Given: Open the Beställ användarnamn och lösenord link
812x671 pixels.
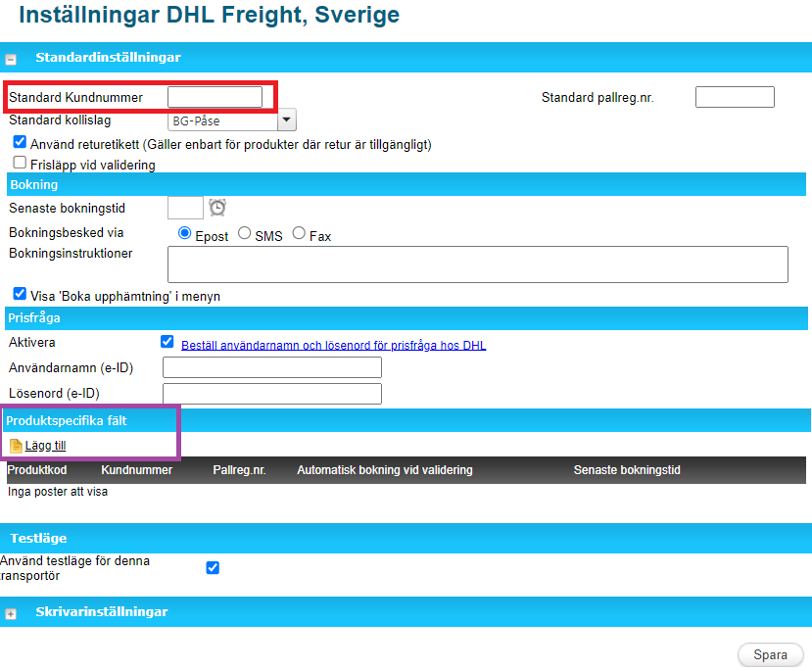Looking at the screenshot, I should pyautogui.click(x=333, y=346).
